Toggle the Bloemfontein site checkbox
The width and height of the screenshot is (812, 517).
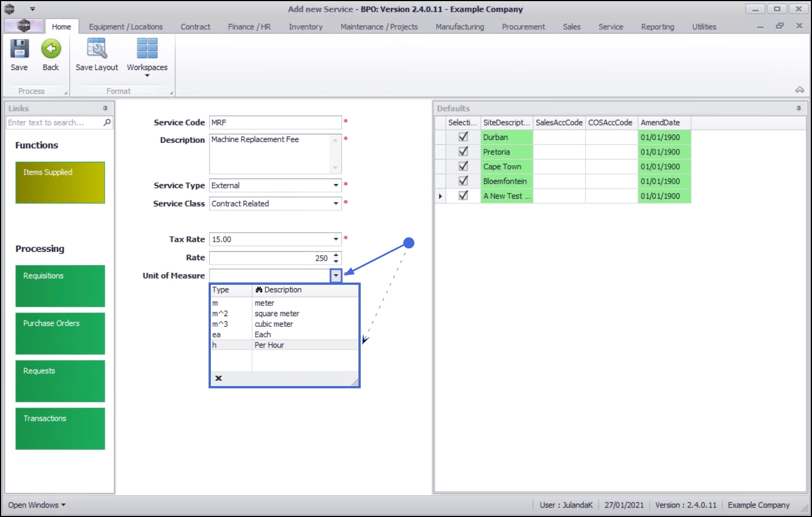(x=463, y=181)
